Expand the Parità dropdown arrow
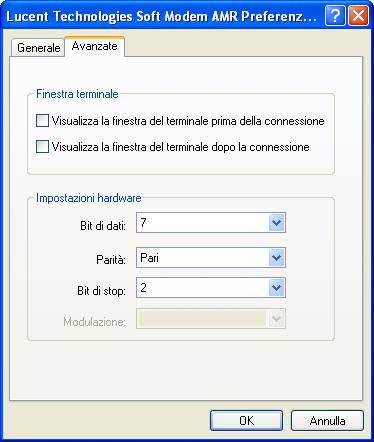 tap(277, 257)
